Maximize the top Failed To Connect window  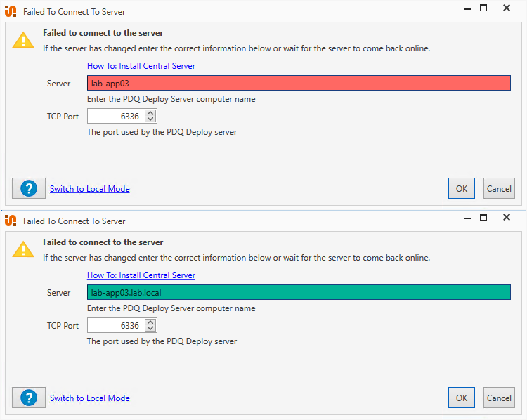pos(483,8)
